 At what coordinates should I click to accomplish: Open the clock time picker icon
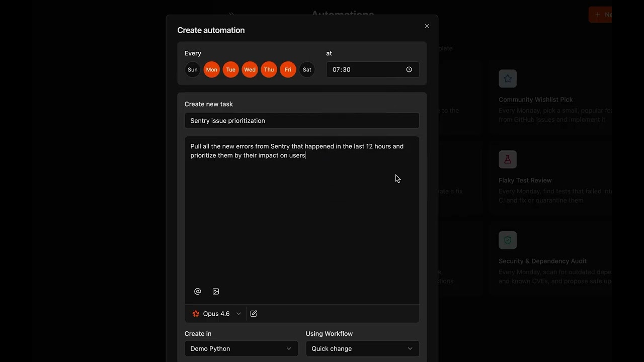[409, 69]
